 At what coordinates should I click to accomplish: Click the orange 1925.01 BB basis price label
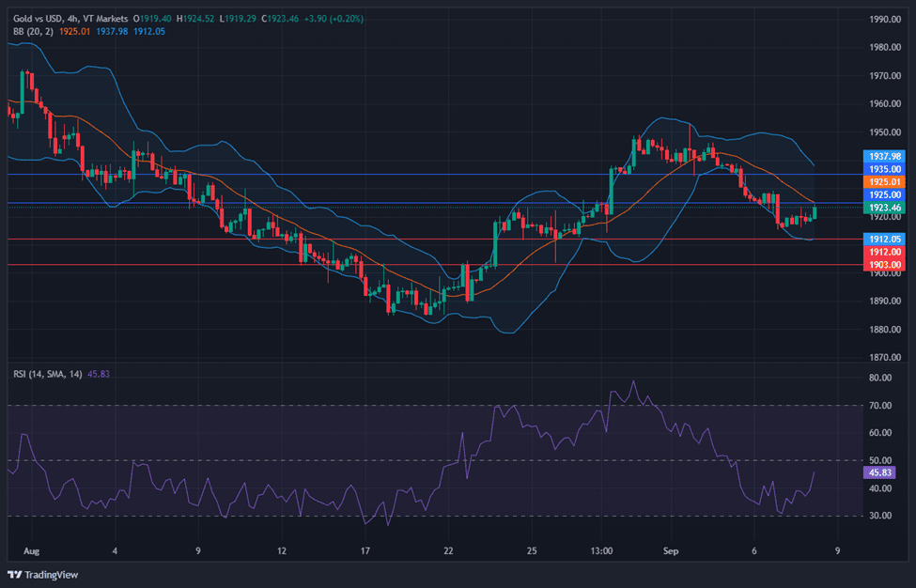(883, 181)
